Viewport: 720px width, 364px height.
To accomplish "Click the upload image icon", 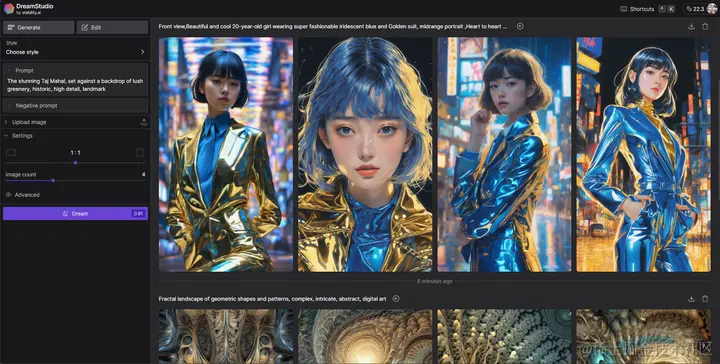I will tap(144, 122).
